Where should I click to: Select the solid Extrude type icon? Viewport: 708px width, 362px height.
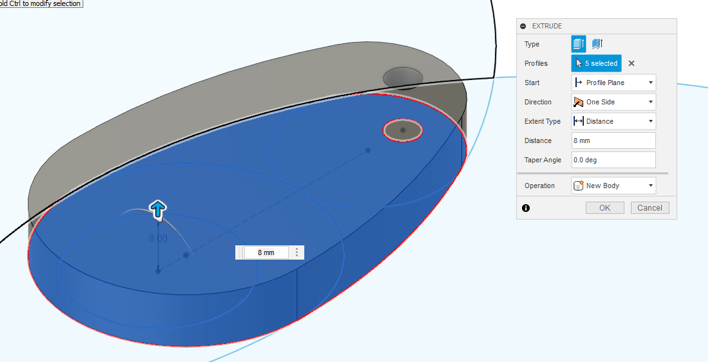coord(578,44)
